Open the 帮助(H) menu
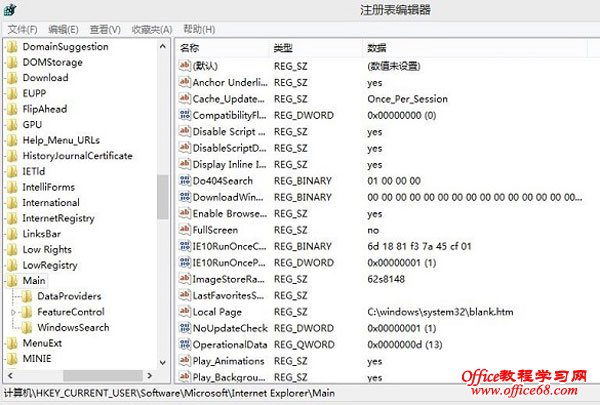The image size is (600, 405). (x=199, y=29)
